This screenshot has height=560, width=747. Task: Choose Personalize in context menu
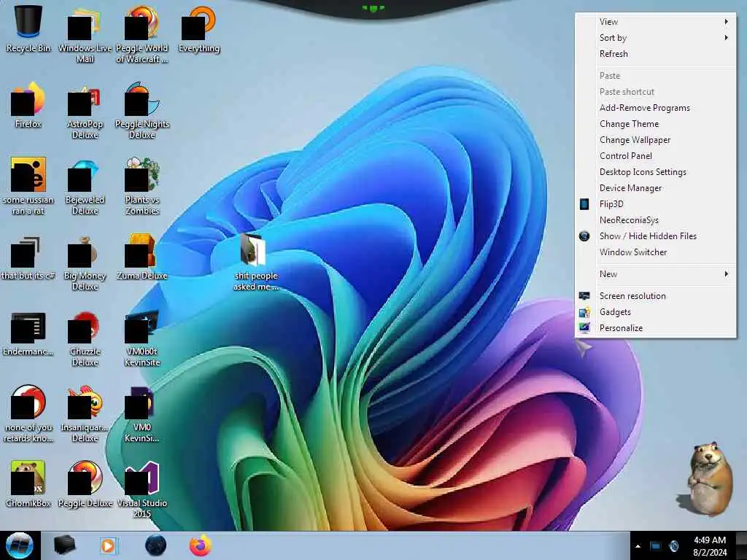point(656,328)
